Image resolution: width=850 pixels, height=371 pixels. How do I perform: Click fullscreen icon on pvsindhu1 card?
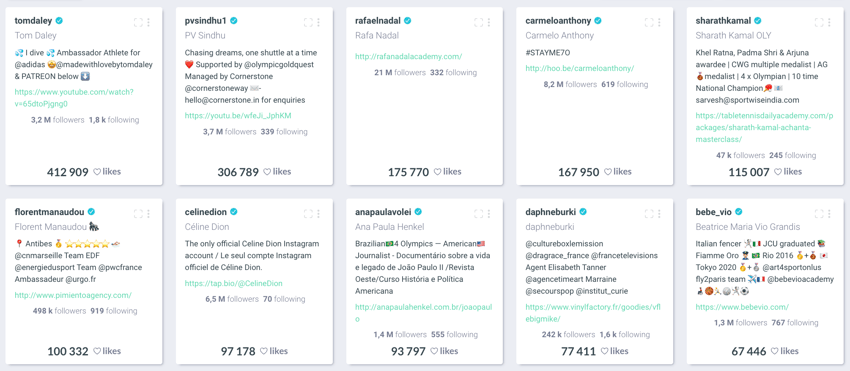(x=308, y=22)
